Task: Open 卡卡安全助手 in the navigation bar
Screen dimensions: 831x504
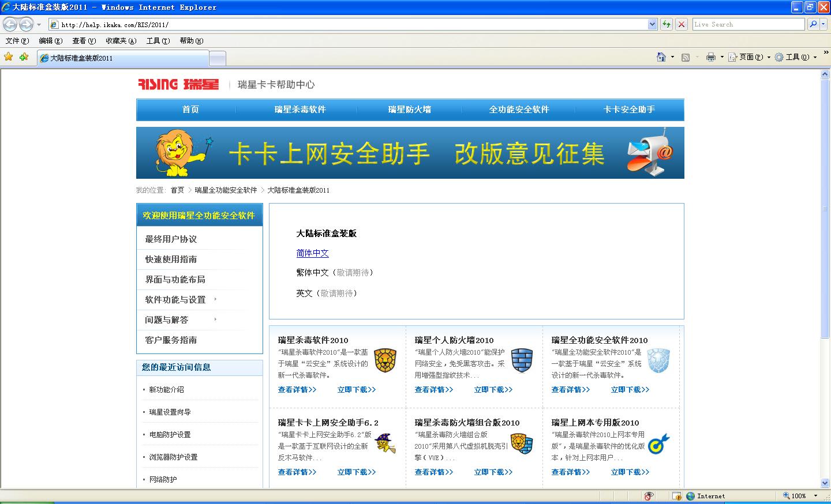Action: tap(629, 110)
